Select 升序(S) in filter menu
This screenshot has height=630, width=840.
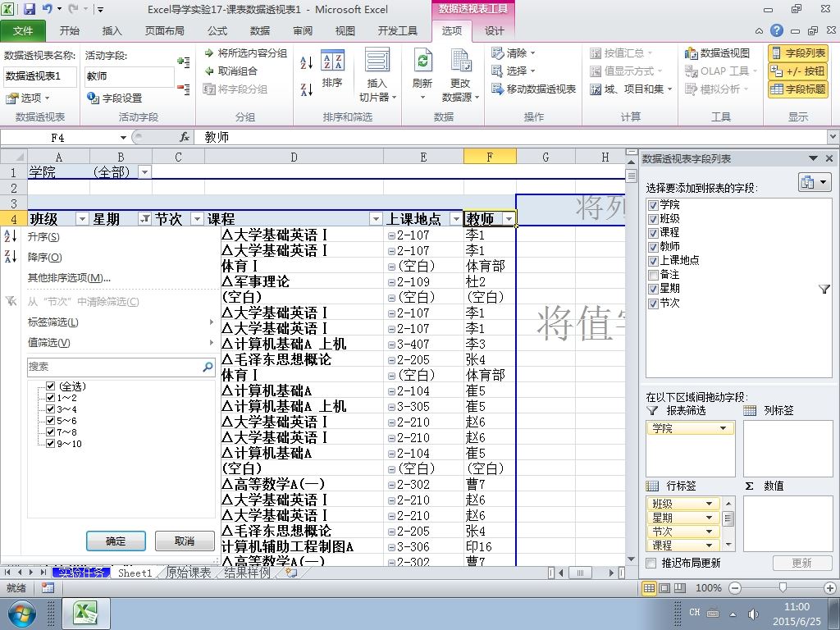(43, 237)
